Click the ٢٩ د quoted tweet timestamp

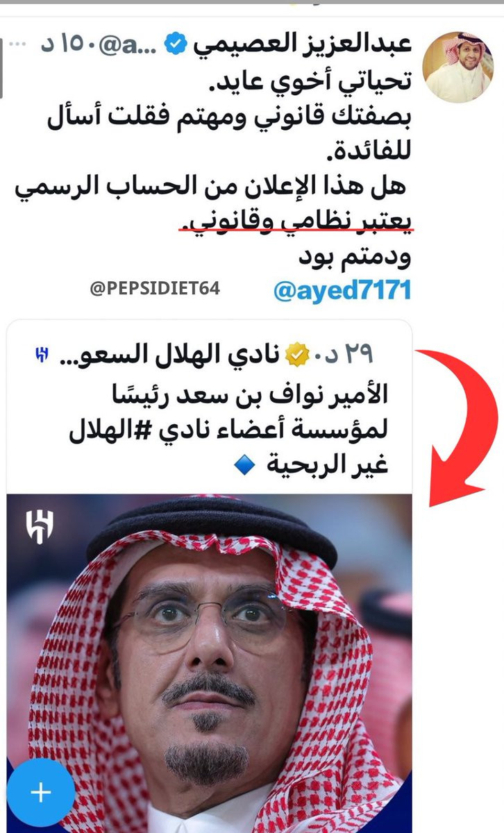pos(352,355)
